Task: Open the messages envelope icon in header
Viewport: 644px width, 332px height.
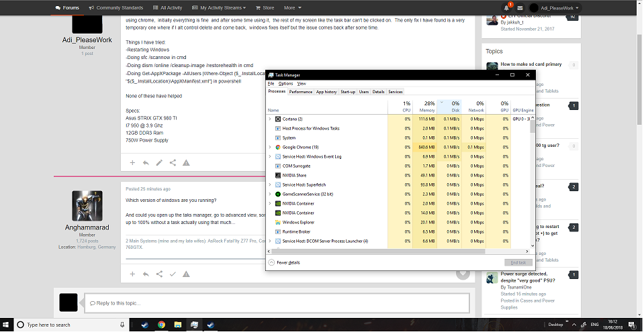Action: (520, 8)
